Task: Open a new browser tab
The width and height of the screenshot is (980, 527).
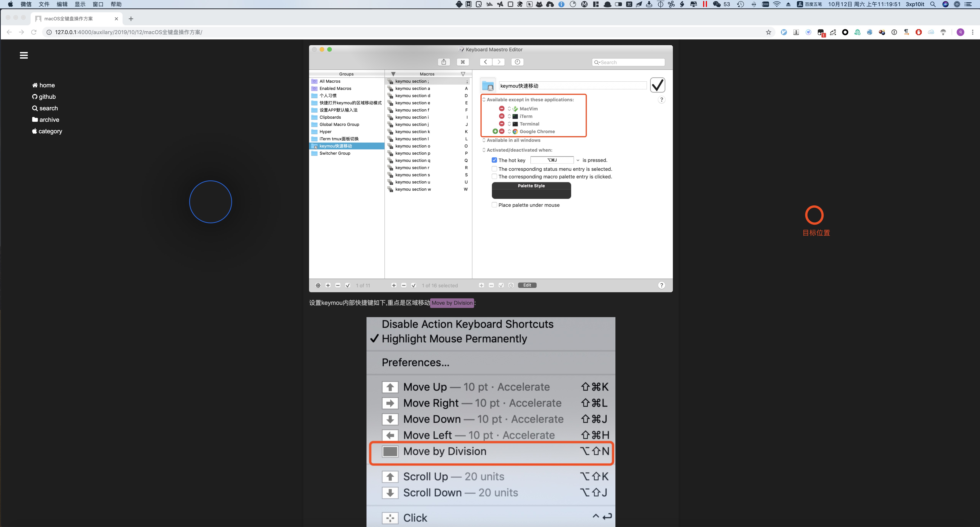Action: [x=131, y=19]
